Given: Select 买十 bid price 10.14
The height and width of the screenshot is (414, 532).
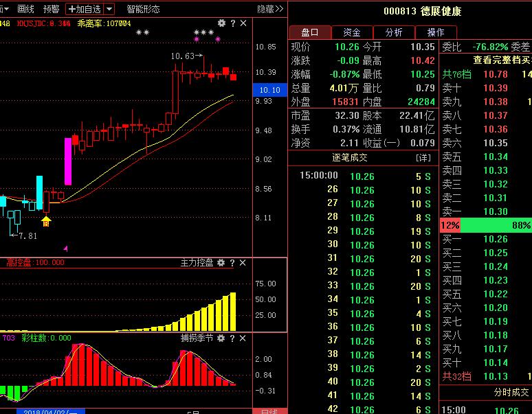Looking at the screenshot, I should 496,363.
